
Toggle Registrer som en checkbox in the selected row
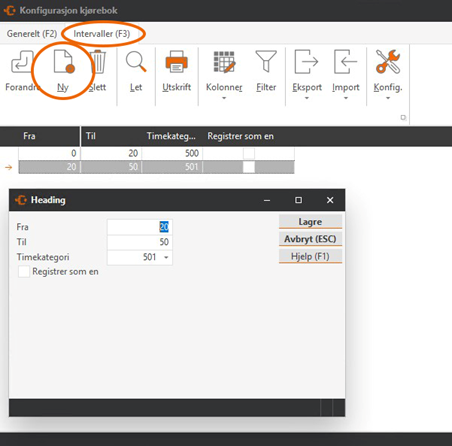click(x=249, y=167)
